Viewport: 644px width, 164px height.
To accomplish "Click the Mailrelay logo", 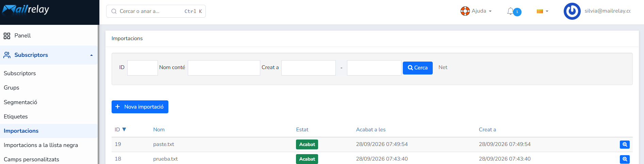I will (26, 9).
